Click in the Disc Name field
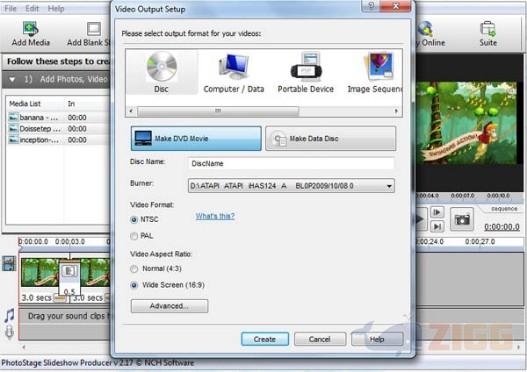Viewport: 527px width, 372px height. [x=291, y=164]
